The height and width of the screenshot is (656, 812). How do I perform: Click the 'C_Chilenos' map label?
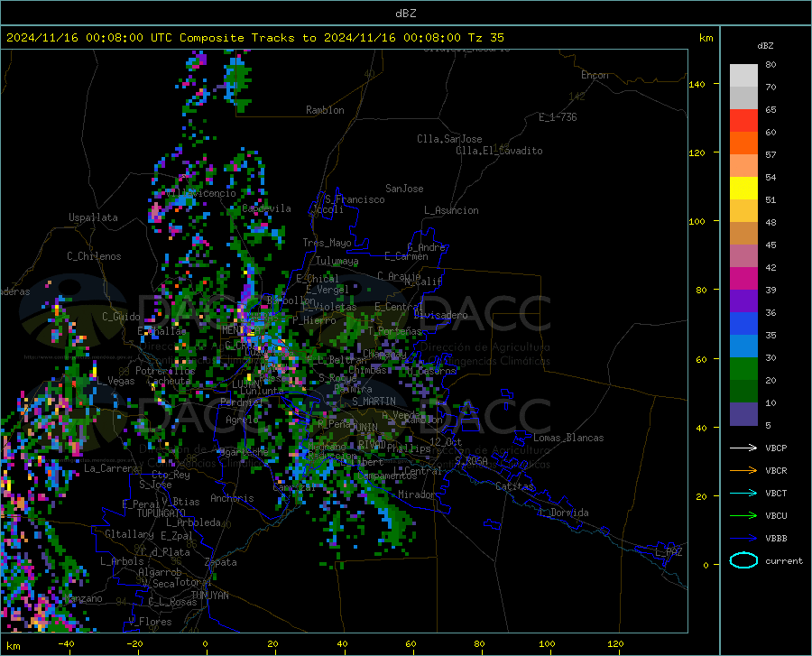(x=94, y=255)
